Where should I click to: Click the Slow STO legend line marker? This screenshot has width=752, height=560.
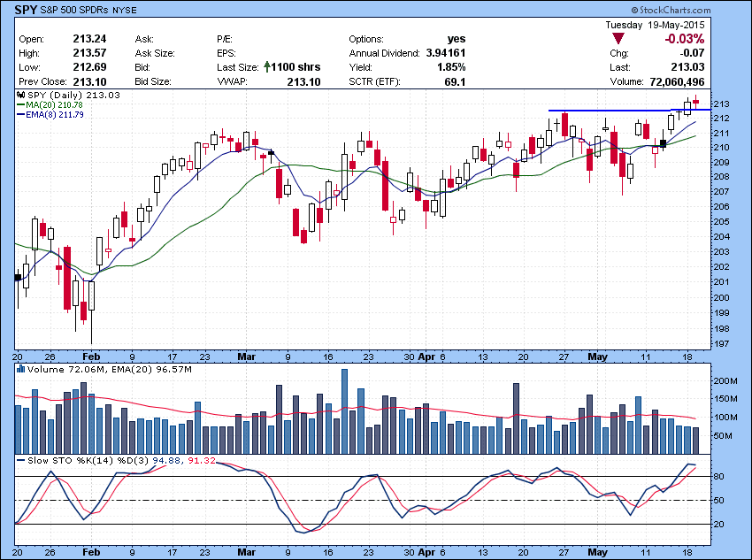pos(20,460)
